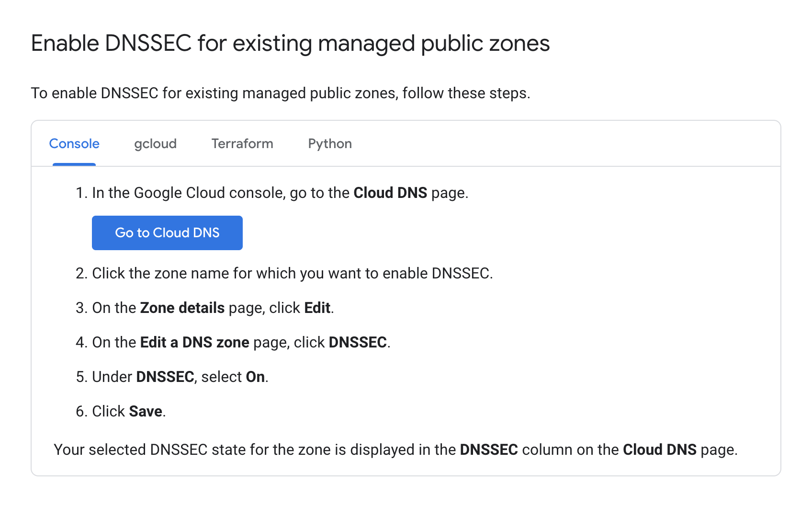Click bold DNSSEC in step 5

tap(165, 377)
